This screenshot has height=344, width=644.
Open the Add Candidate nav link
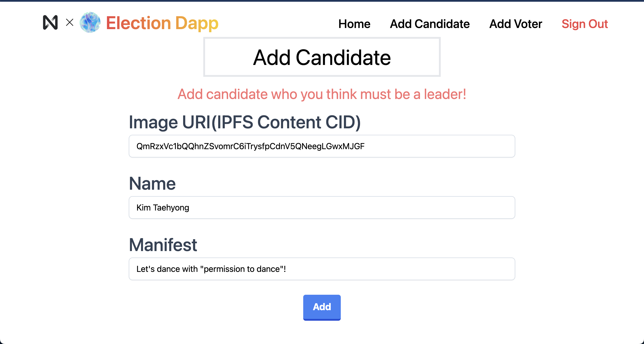pyautogui.click(x=430, y=24)
